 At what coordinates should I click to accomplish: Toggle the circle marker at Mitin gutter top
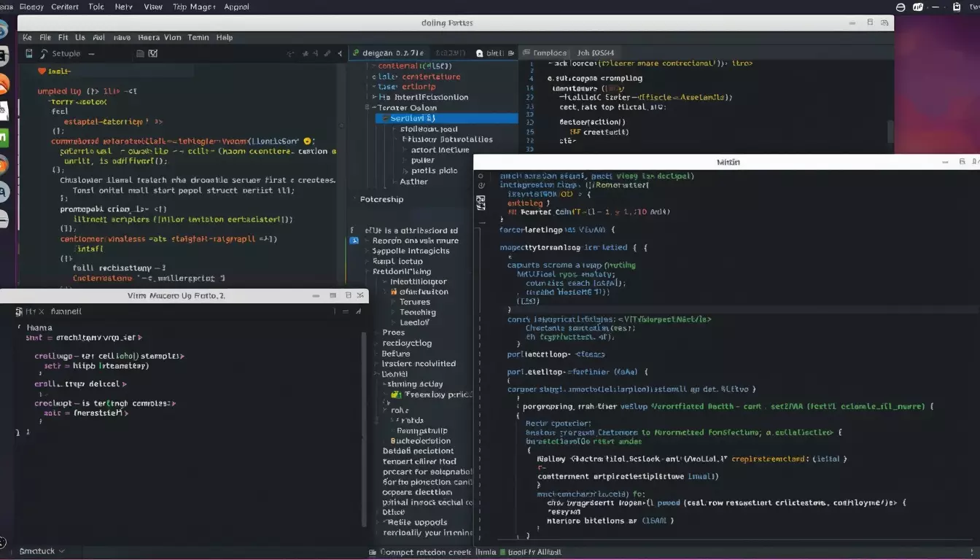click(479, 176)
